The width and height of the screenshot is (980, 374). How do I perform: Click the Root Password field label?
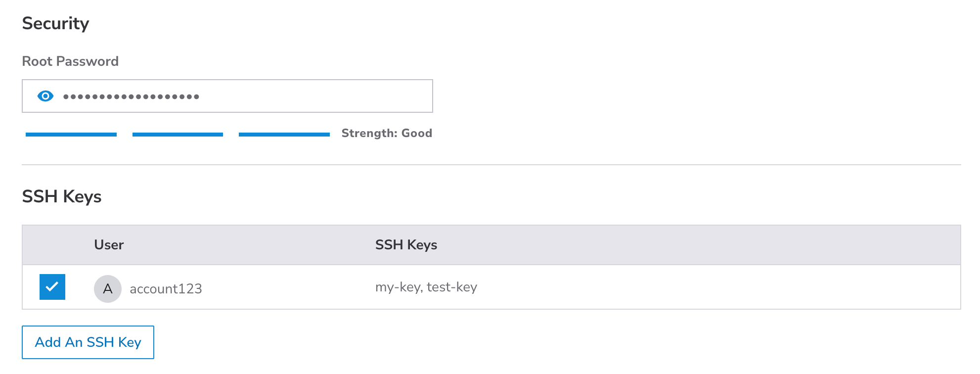[x=70, y=61]
